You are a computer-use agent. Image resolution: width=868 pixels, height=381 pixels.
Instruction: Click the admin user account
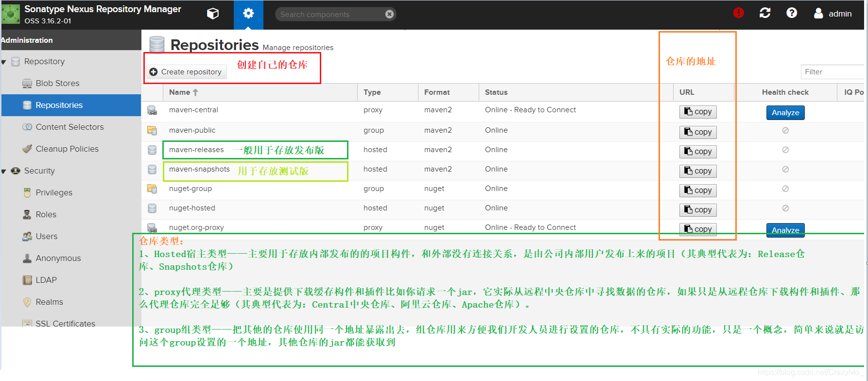coord(833,14)
